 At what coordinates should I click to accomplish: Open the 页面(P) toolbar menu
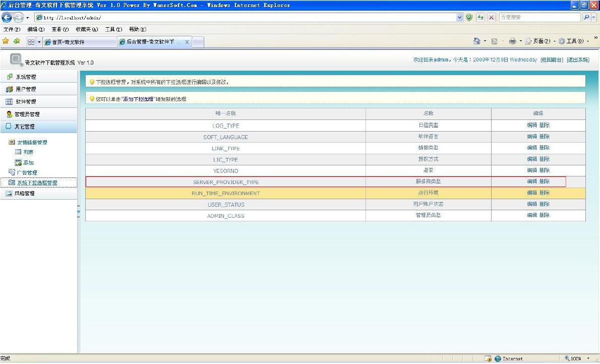click(540, 41)
